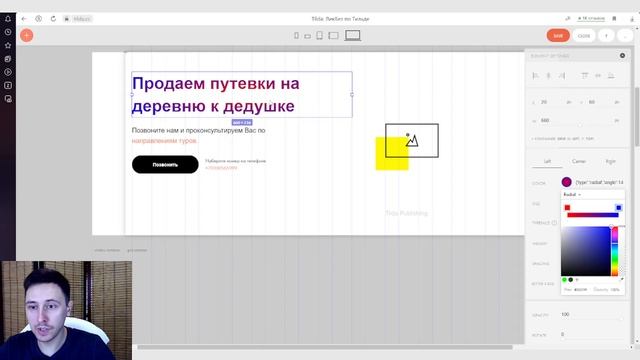Screen dimensions: 640x360
Task: Select the desktop laptop screen preview
Action: click(x=353, y=36)
